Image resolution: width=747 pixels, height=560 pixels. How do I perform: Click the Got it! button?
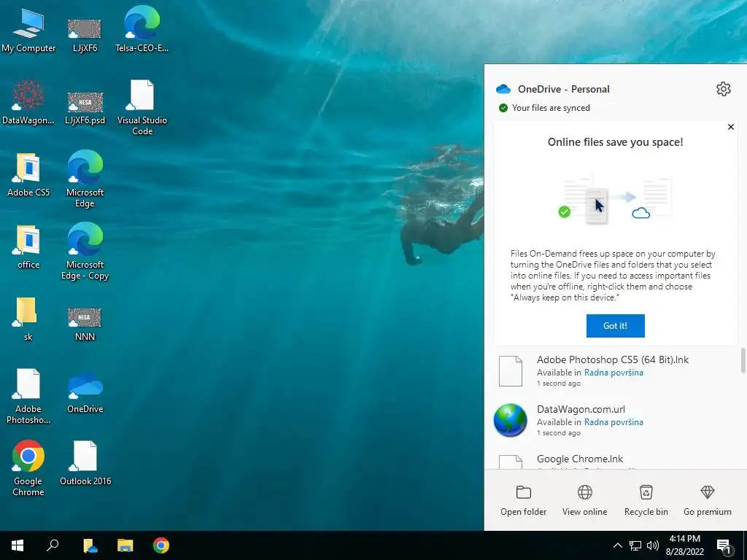point(615,326)
